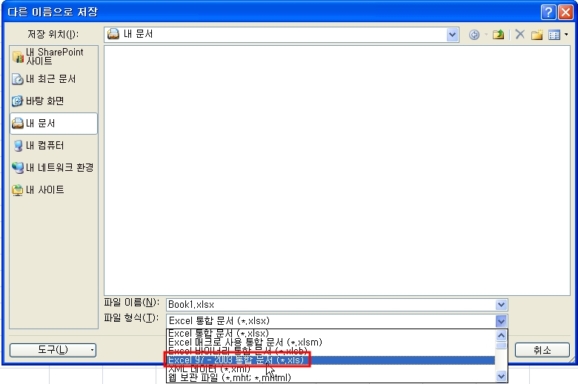
Task: Open 내 SharePoint 사이트 location
Action: [x=54, y=56]
